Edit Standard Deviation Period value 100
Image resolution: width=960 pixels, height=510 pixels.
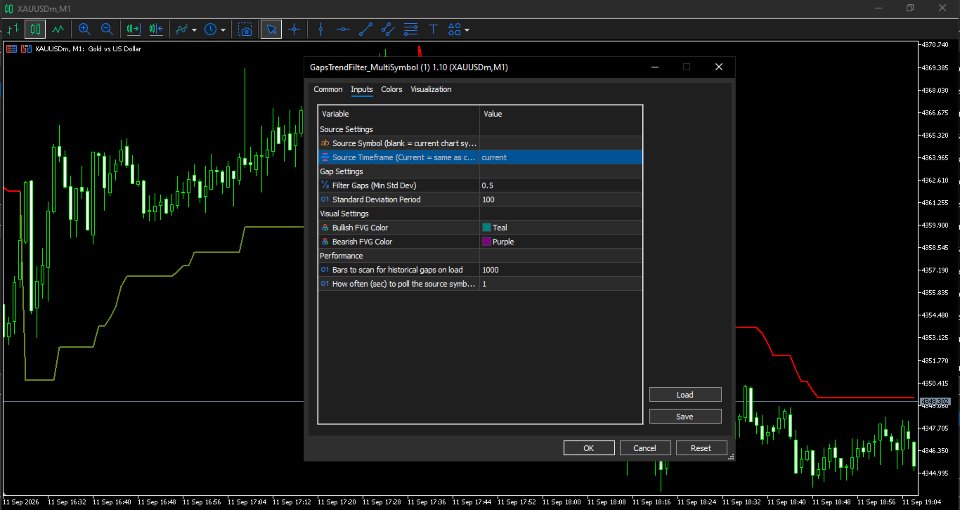(561, 200)
